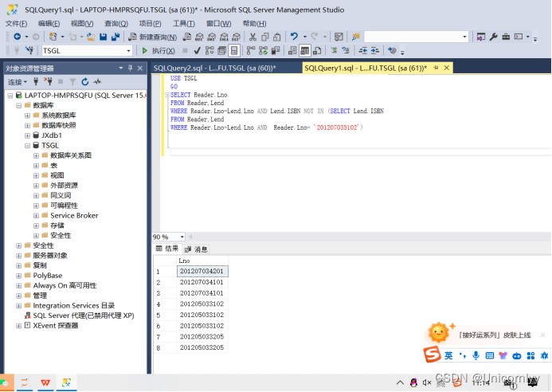Click the Save All icon
The image size is (552, 392).
pos(115,37)
